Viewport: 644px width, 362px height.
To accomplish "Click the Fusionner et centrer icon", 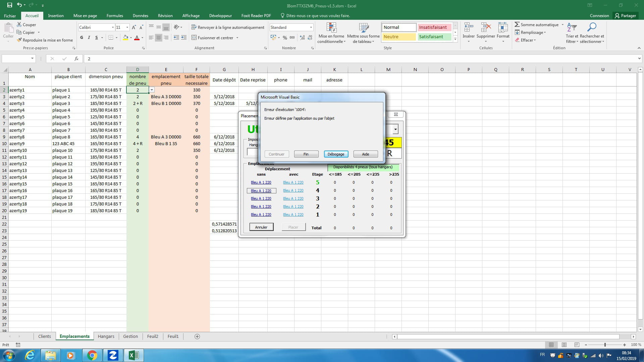I will [x=194, y=38].
